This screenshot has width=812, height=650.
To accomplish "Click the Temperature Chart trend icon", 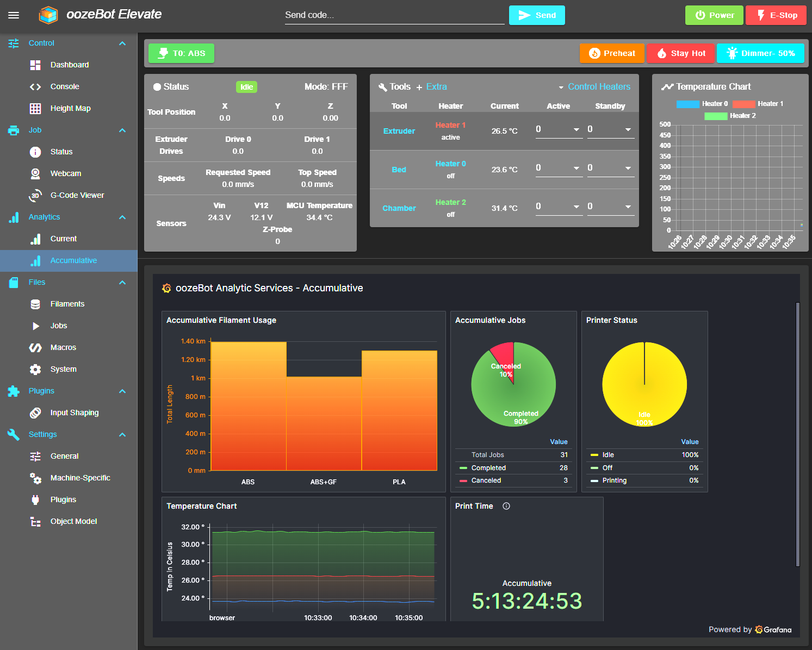I will (x=667, y=87).
